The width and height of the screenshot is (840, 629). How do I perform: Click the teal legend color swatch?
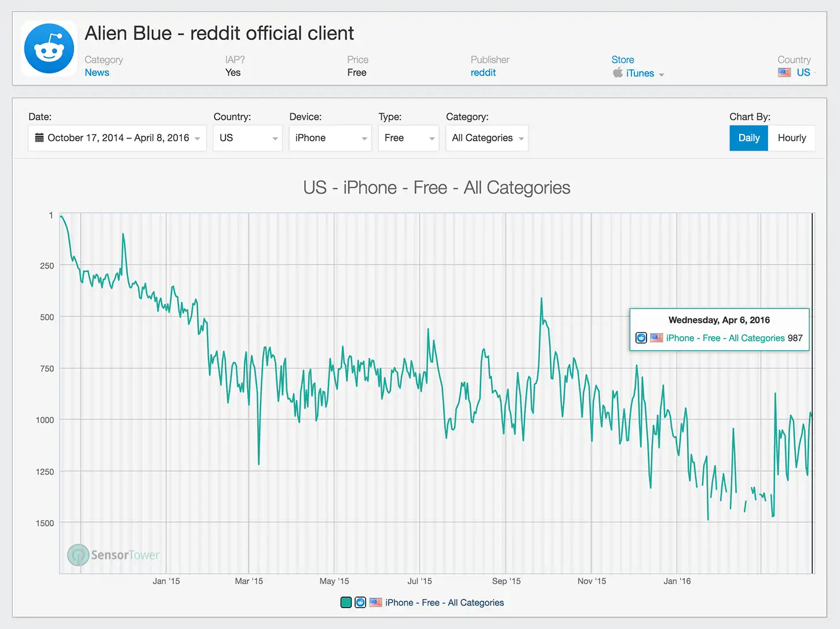coord(346,602)
